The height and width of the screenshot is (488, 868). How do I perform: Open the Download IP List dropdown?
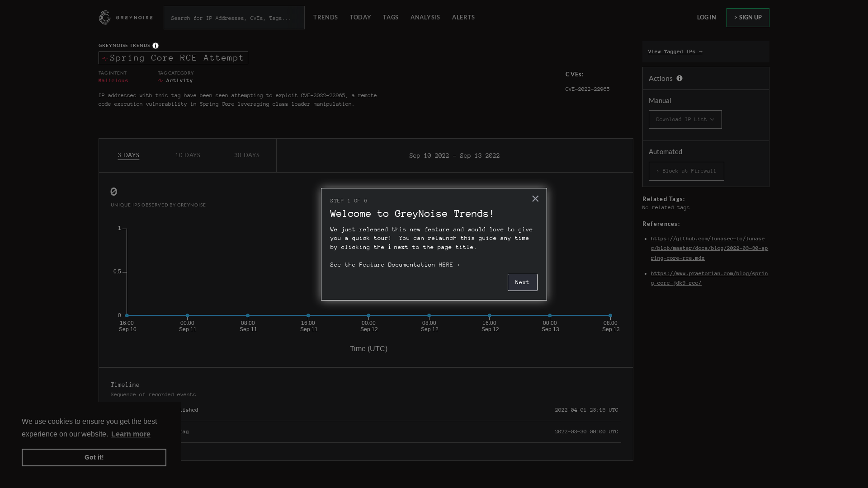[685, 120]
